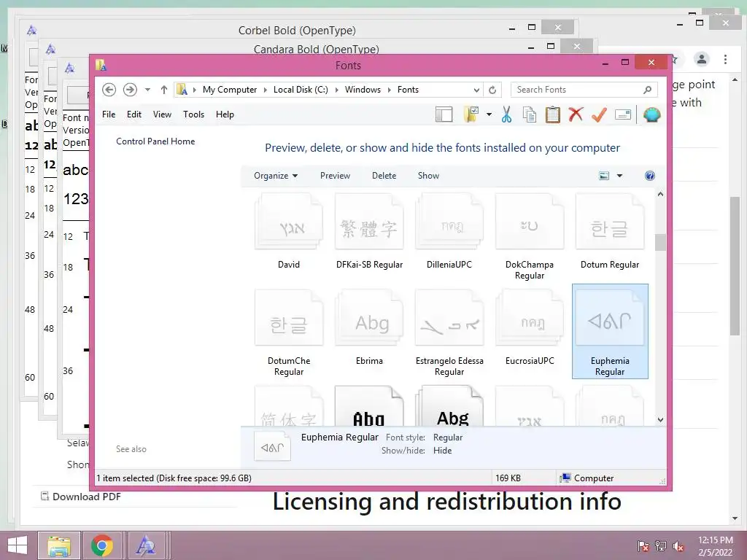
Task: Expand chevron after Local Disk (C:)
Action: (x=336, y=90)
